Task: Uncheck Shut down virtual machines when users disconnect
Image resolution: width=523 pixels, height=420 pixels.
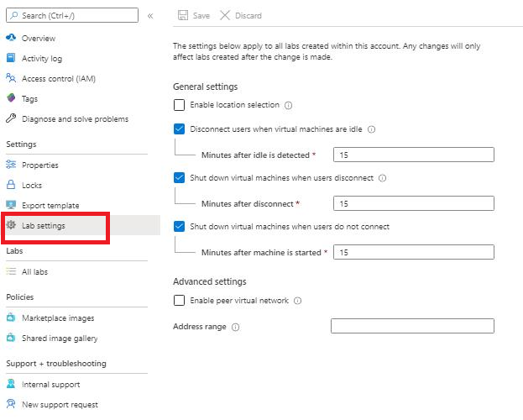Action: click(179, 177)
